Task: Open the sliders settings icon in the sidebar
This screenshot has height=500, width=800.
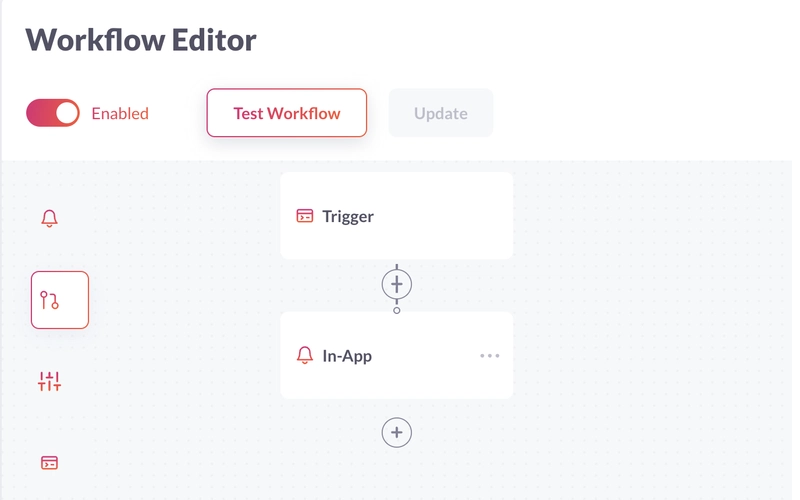Action: [49, 381]
